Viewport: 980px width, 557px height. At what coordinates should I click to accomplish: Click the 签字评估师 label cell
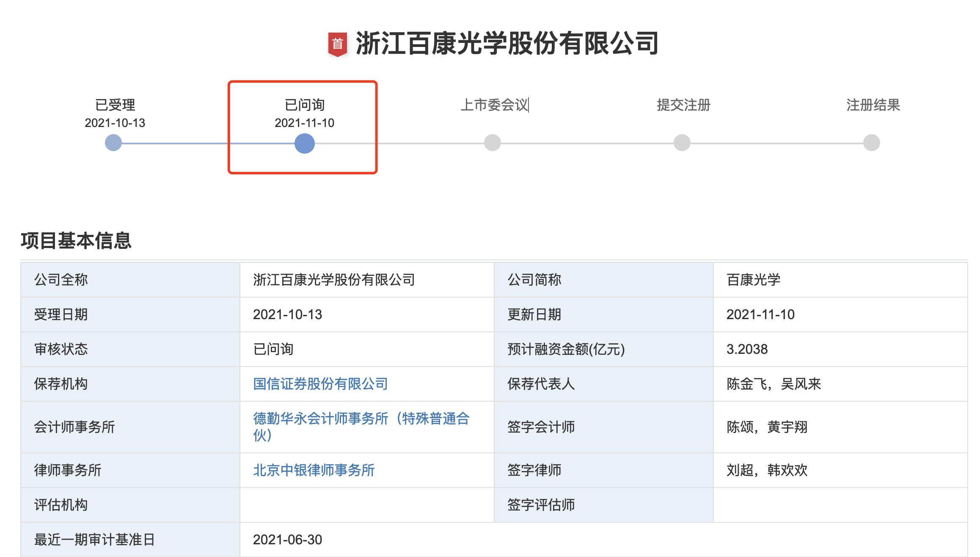pyautogui.click(x=604, y=505)
